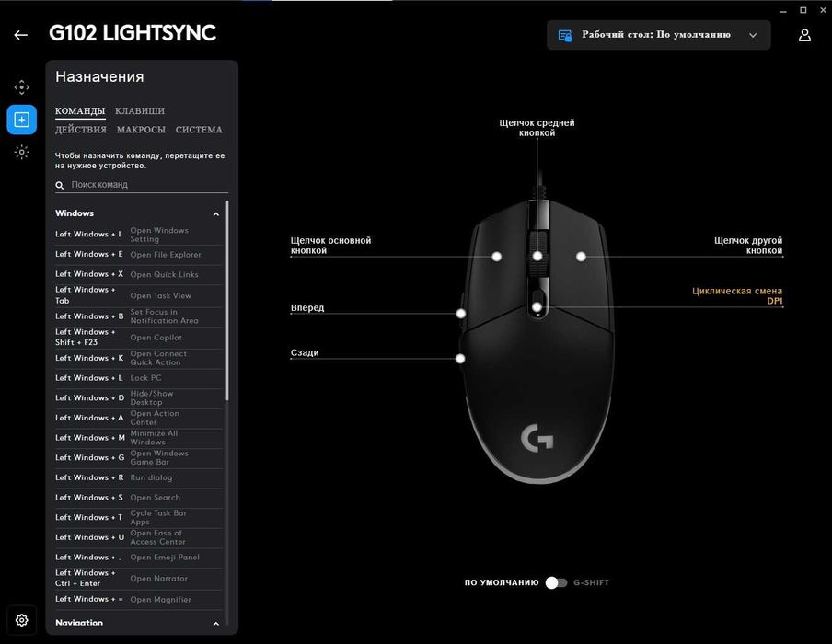Open the sensitivity DPI sidebar icon
Viewport: 832px width, 644px height.
[21, 87]
